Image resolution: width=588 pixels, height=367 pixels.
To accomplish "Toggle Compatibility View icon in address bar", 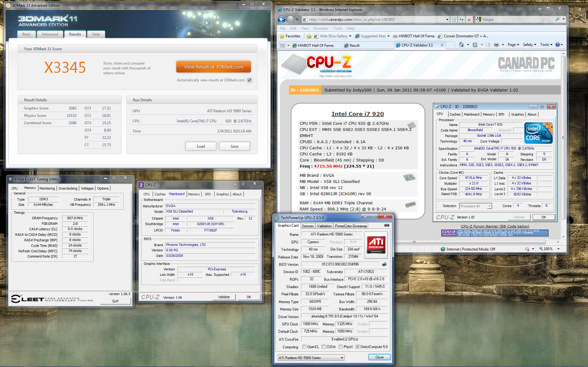I will pyautogui.click(x=454, y=19).
